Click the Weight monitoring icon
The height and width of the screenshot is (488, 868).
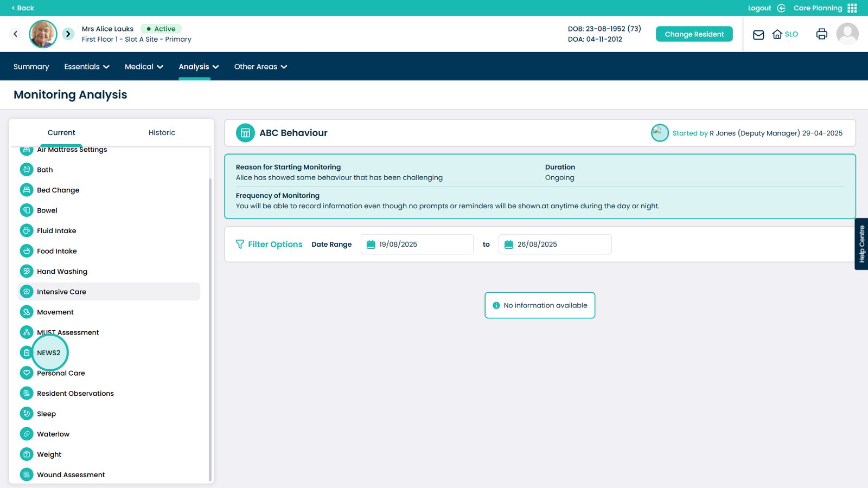27,454
